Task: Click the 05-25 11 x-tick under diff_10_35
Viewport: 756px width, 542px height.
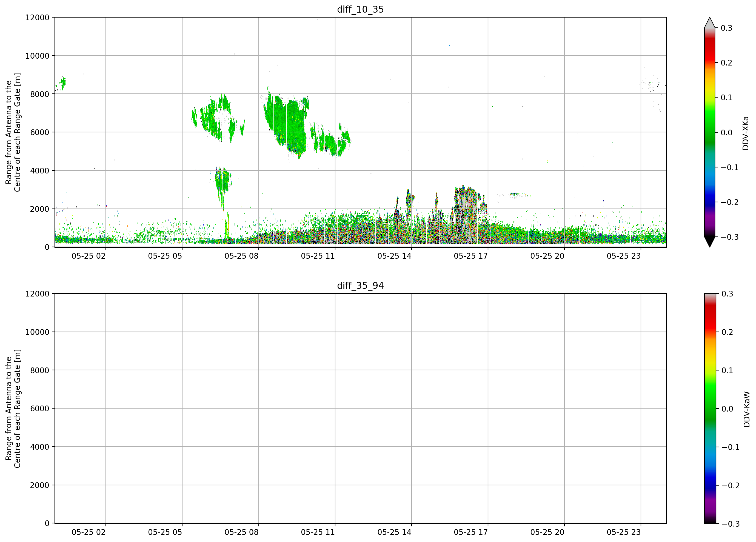Action: click(318, 256)
